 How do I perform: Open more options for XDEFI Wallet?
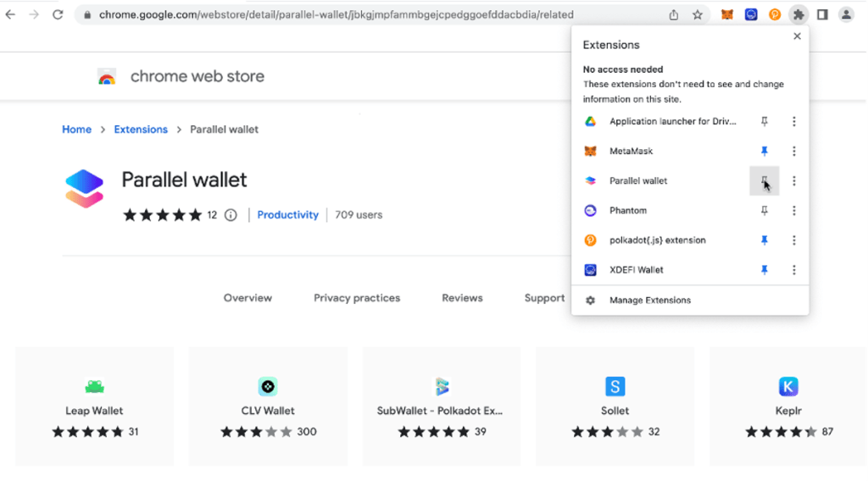pyautogui.click(x=793, y=270)
